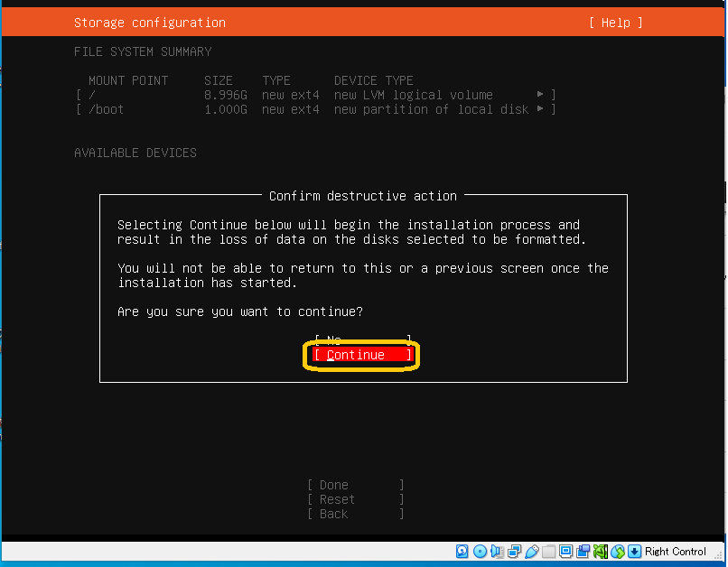This screenshot has height=567, width=728.
Task: Choose No in the destructive action dialog
Action: [x=362, y=340]
